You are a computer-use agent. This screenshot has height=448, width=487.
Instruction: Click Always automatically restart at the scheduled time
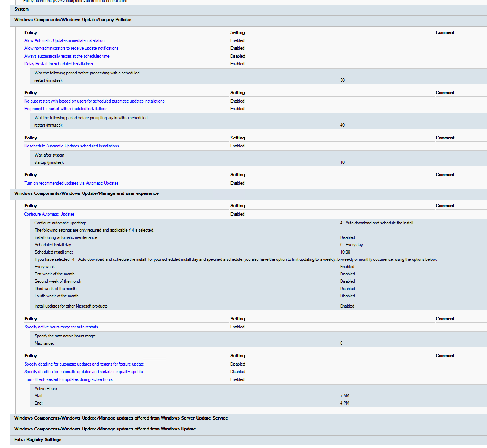[67, 56]
